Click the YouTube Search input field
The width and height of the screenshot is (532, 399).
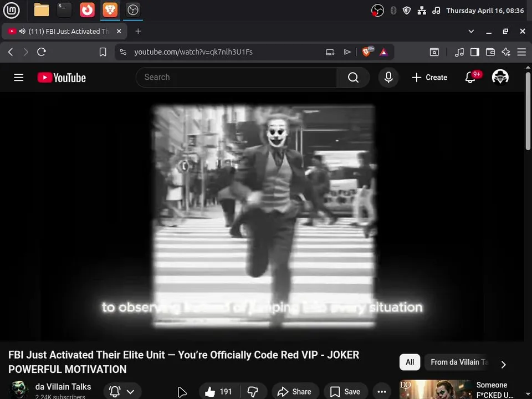[x=236, y=78]
